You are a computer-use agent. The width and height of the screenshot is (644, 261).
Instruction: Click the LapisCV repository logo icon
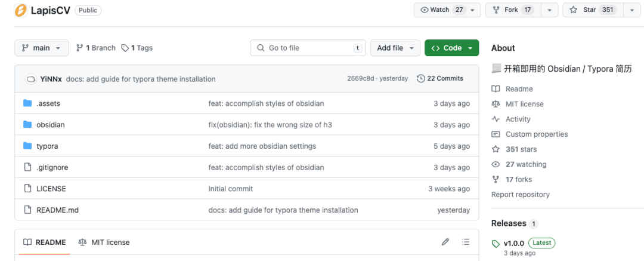[x=20, y=10]
